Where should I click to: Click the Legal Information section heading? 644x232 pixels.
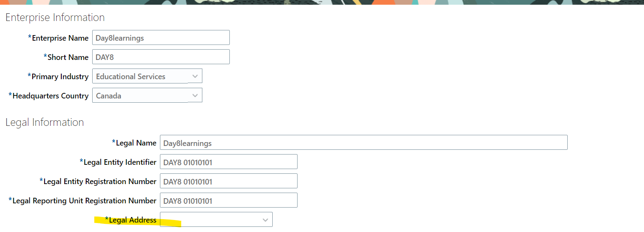point(45,122)
